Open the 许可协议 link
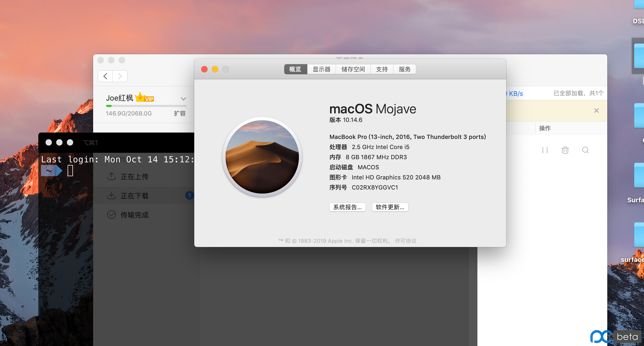The width and height of the screenshot is (644, 346). (406, 241)
